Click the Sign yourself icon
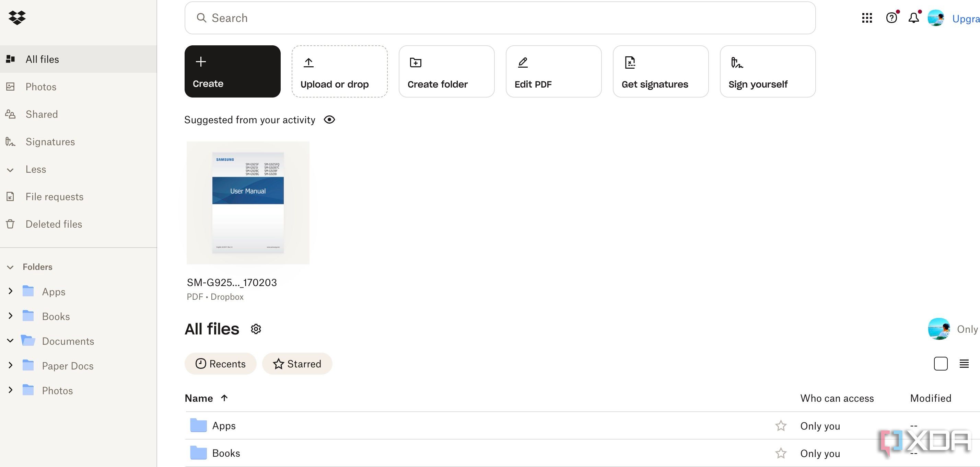The width and height of the screenshot is (980, 467). coord(736,62)
